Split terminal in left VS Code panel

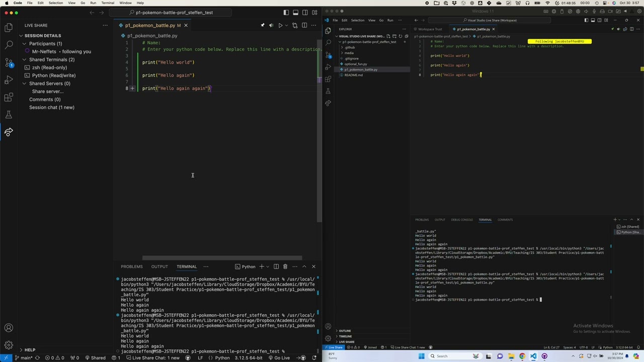tap(276, 266)
